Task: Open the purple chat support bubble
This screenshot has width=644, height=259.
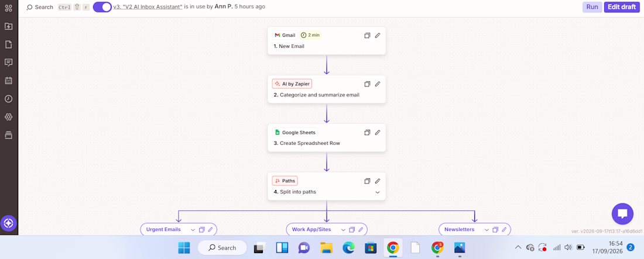Action: coord(623,213)
